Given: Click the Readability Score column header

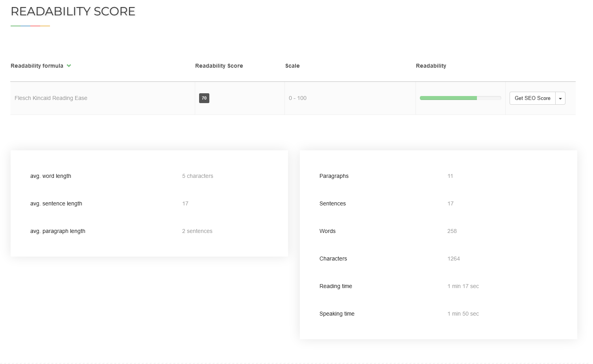Looking at the screenshot, I should tap(219, 66).
